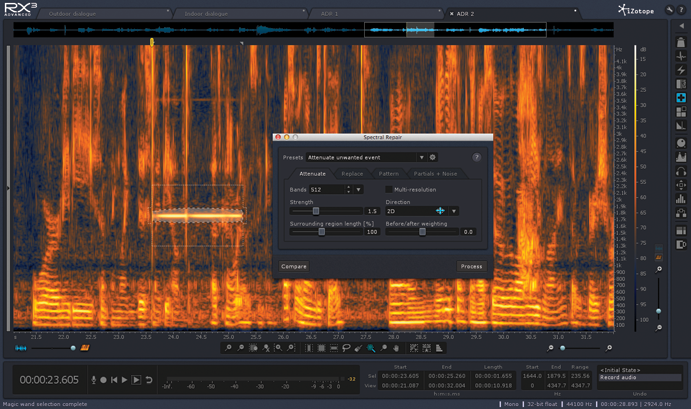Click the Process button
This screenshot has width=691, height=409.
(471, 266)
